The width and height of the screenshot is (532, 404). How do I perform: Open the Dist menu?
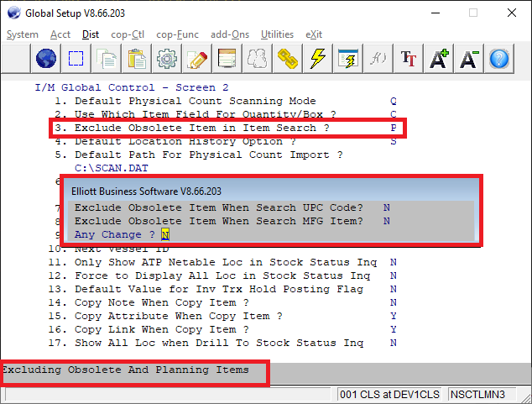[91, 34]
